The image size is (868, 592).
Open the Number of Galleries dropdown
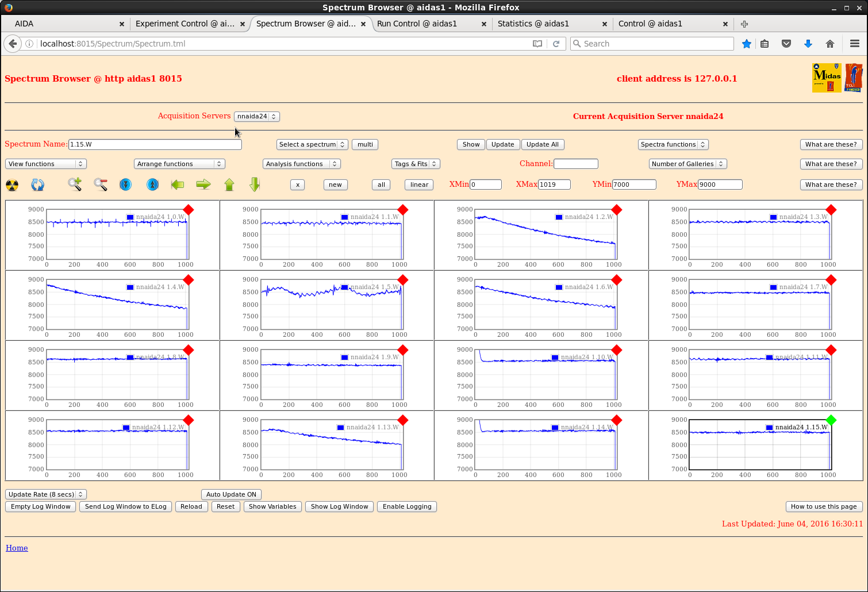(x=688, y=164)
